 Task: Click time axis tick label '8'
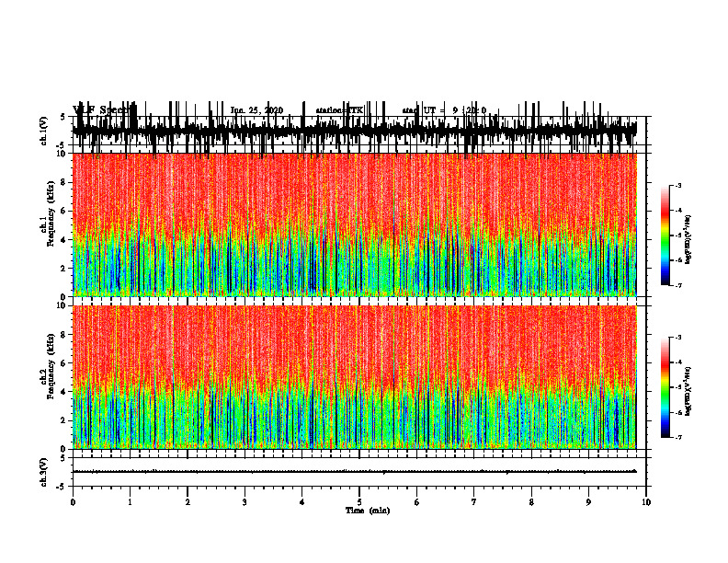pos(531,502)
